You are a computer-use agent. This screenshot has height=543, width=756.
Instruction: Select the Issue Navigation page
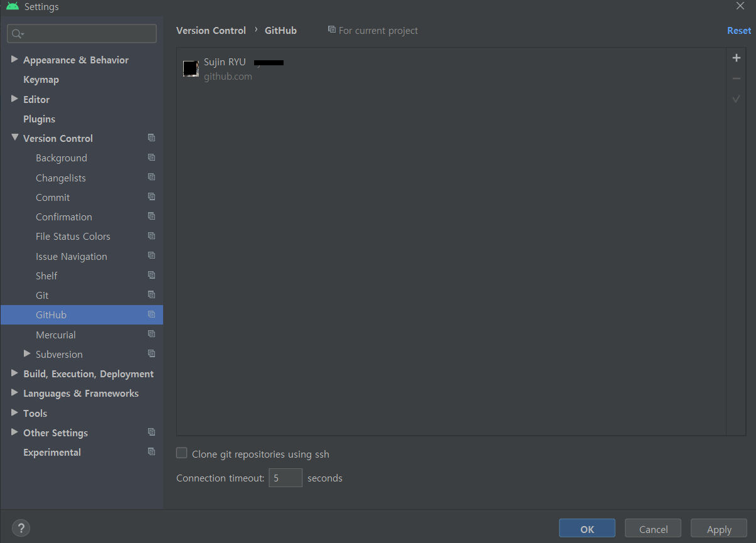pyautogui.click(x=72, y=257)
